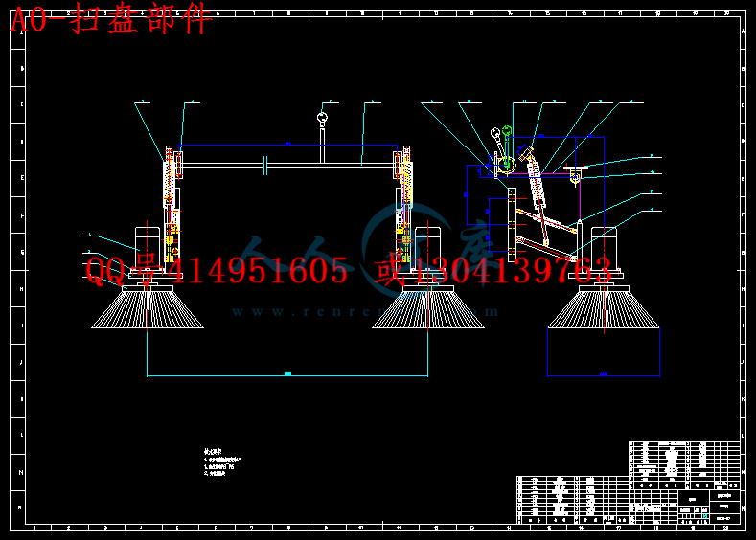Click the upper parts list table at bottom right
Screen dimensions: 756x540
tap(684, 465)
